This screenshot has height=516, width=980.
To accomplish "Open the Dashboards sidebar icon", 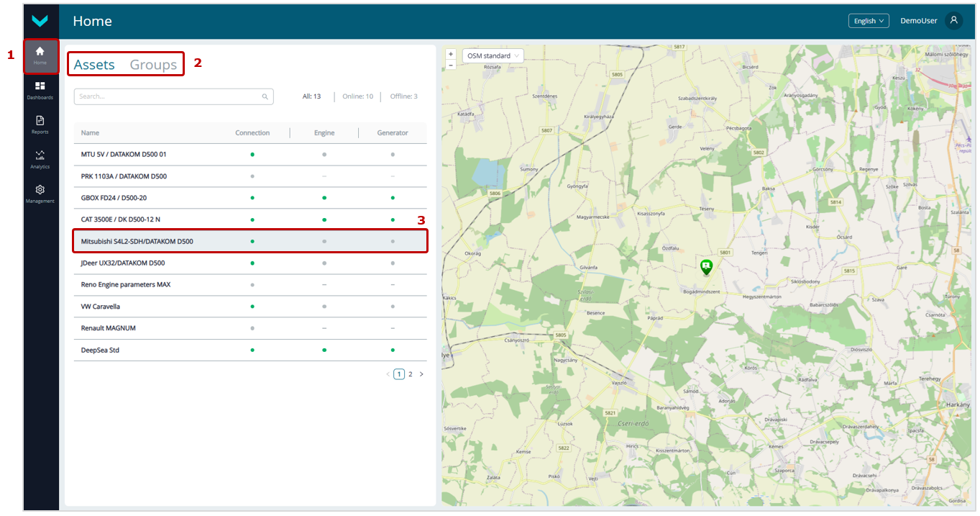I will tap(40, 89).
